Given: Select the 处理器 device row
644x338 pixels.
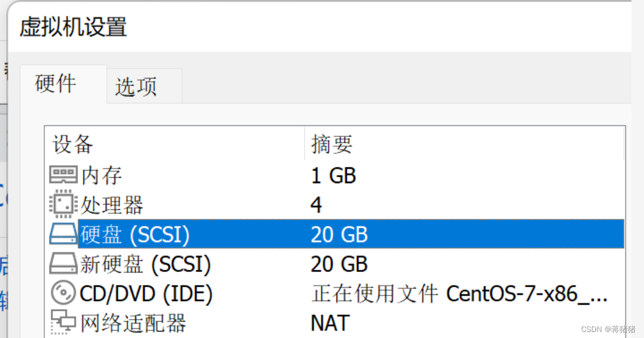Looking at the screenshot, I should tap(111, 205).
